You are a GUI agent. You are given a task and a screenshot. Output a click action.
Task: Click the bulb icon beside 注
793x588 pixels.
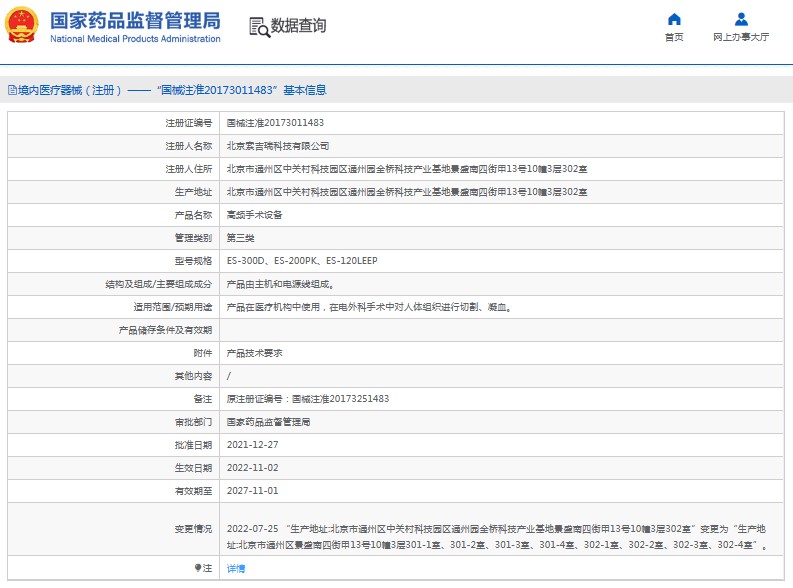coord(198,568)
